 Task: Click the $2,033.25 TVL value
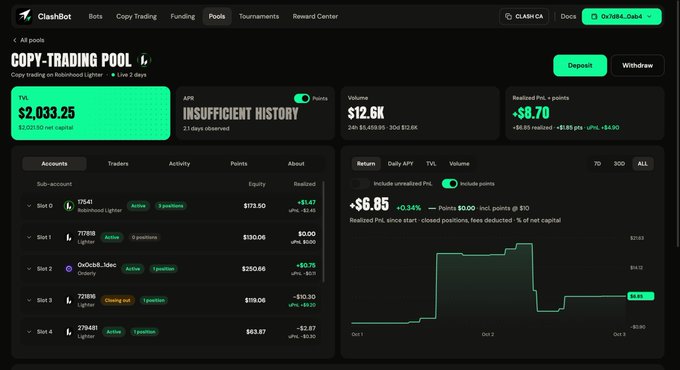pos(46,113)
